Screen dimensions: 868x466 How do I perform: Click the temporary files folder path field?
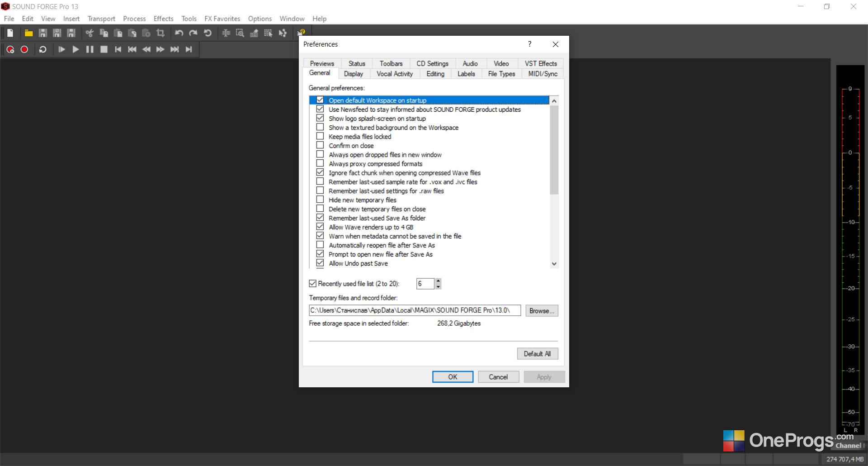click(415, 310)
